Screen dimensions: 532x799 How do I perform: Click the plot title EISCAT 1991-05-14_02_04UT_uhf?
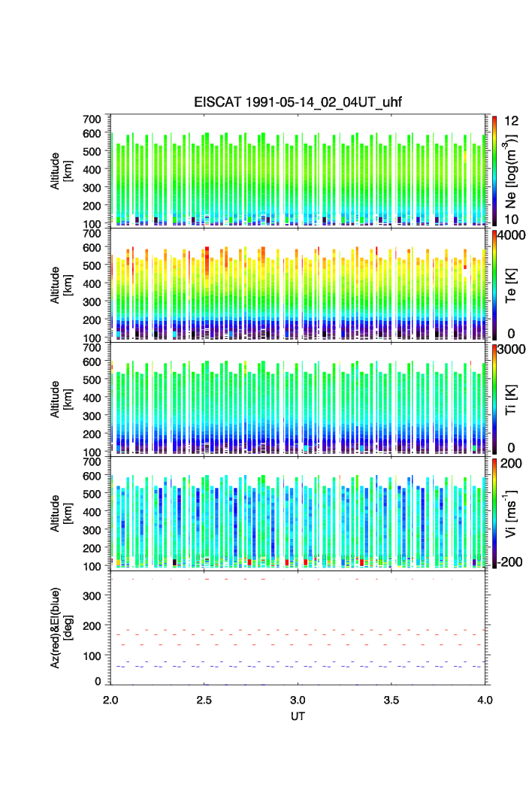coord(298,103)
